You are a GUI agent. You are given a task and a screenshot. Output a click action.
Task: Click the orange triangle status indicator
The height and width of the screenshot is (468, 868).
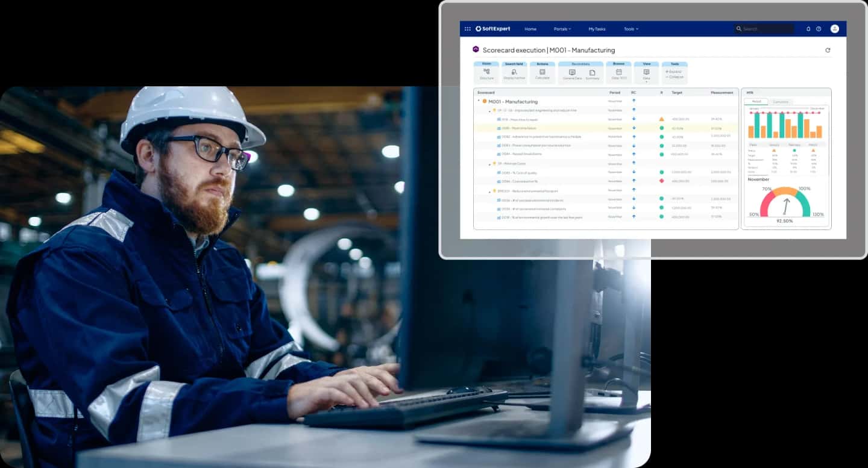pos(662,119)
